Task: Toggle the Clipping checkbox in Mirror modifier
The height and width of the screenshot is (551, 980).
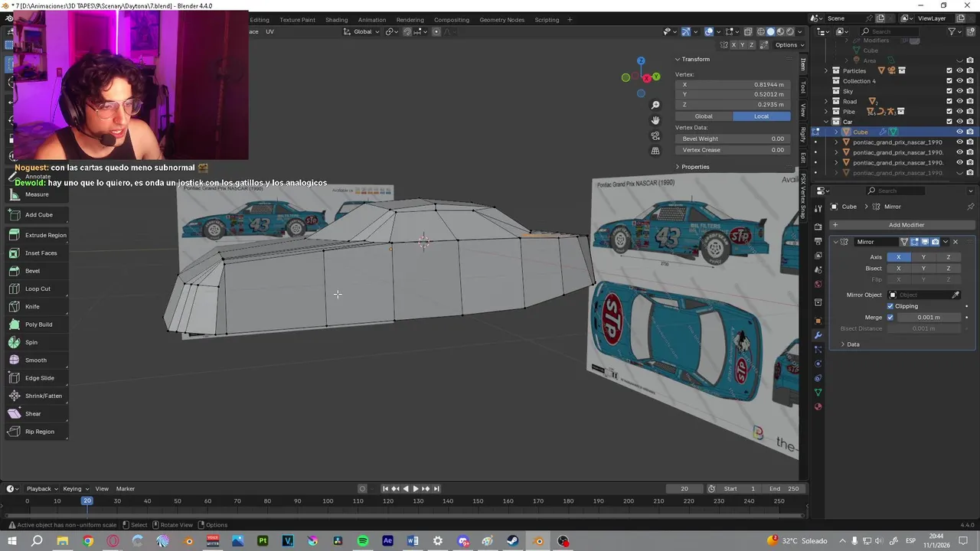Action: pos(890,306)
